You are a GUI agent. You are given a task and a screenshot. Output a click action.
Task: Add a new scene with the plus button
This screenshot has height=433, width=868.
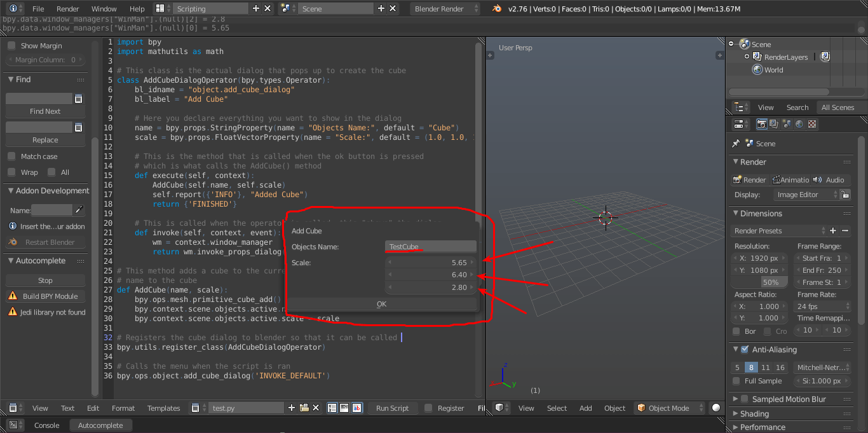[x=381, y=9]
